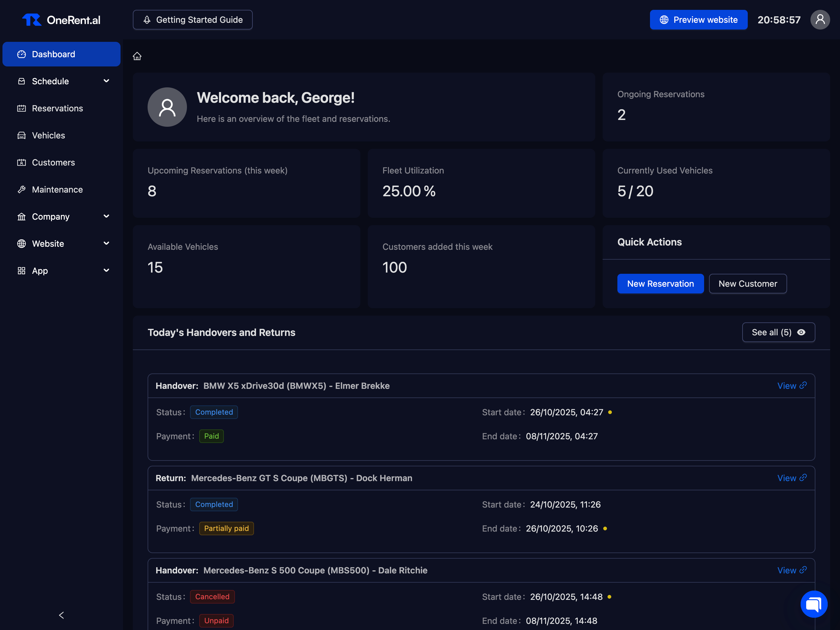Open the chat support bubble
Screen dimensions: 840x630
pos(814,604)
